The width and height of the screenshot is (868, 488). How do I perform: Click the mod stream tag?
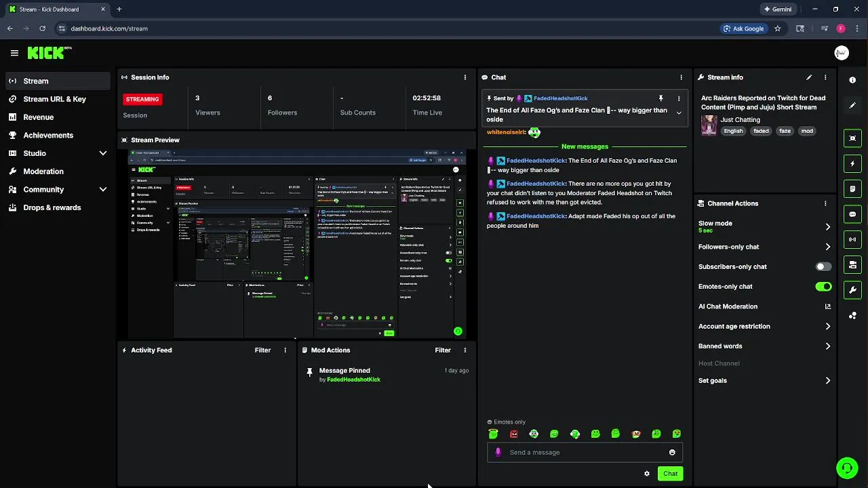[807, 131]
